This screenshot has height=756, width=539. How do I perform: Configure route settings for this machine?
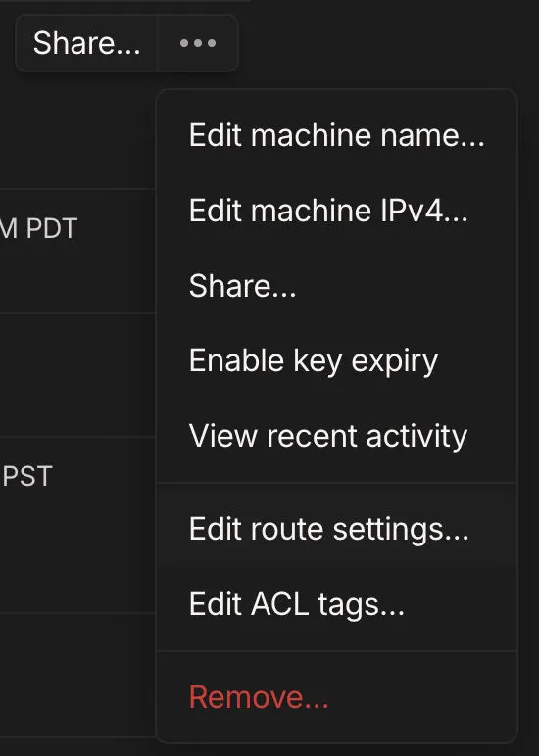click(x=337, y=530)
